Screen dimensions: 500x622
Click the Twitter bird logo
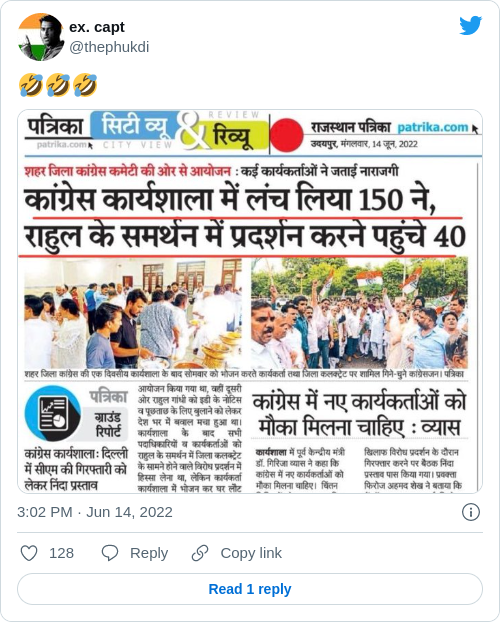pyautogui.click(x=471, y=25)
